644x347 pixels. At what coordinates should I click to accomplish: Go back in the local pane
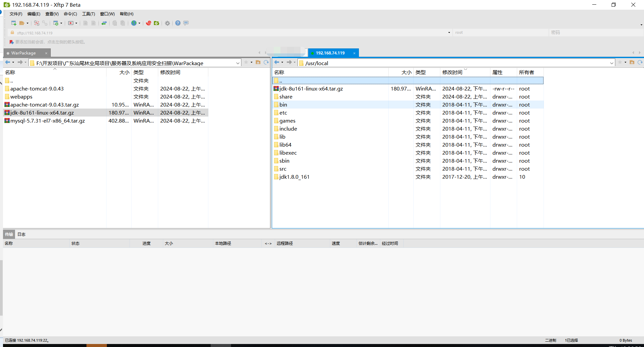coord(7,62)
